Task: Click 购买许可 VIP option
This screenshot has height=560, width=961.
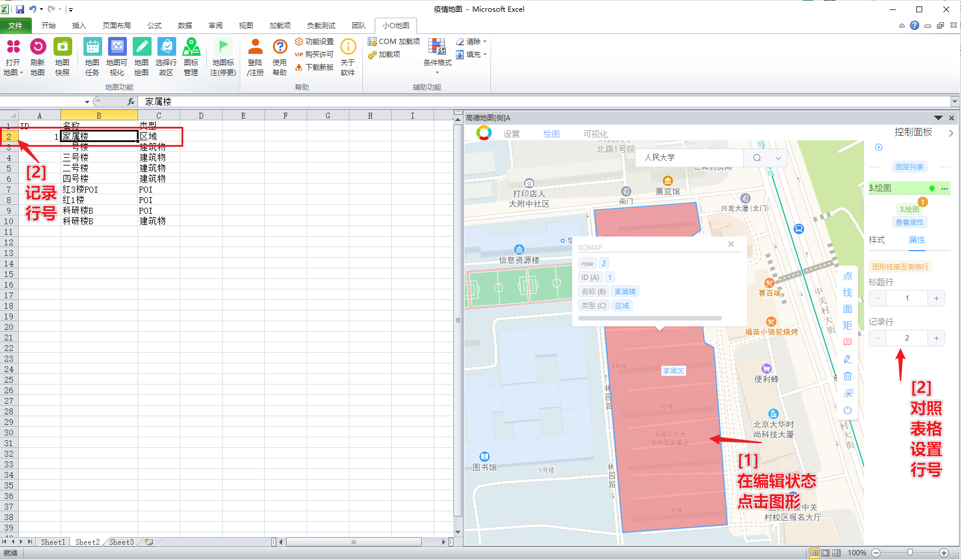Action: (x=314, y=55)
